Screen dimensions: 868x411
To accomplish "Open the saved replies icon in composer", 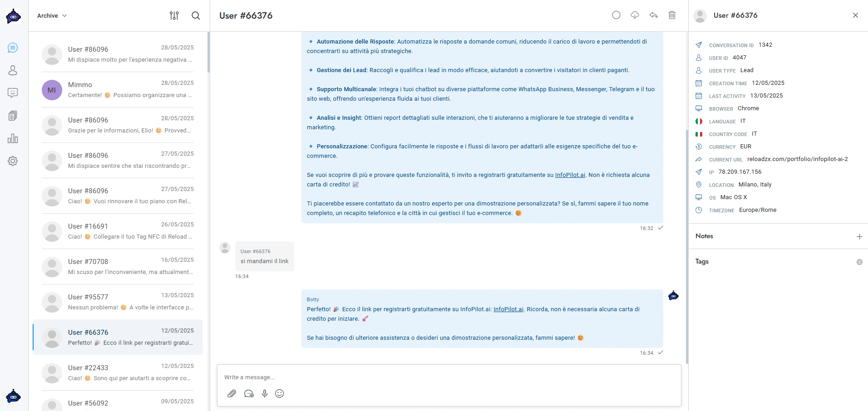I will click(249, 394).
